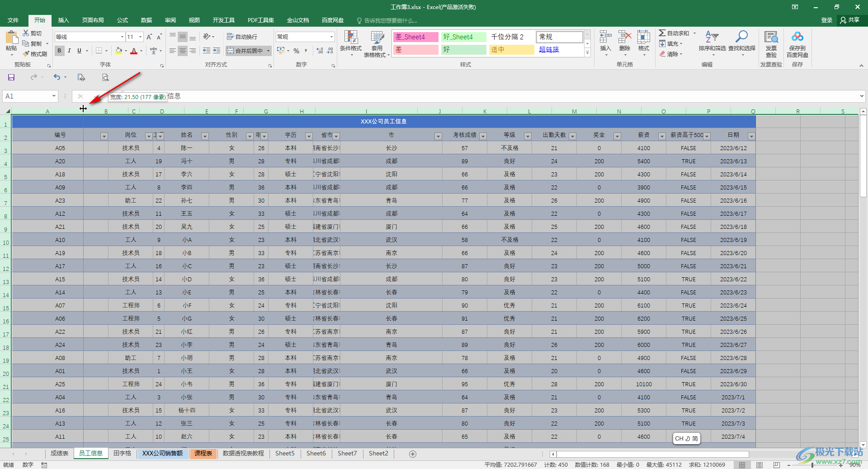Switch to the 成绩表 sheet tab
The height and width of the screenshot is (469, 868).
[59, 453]
